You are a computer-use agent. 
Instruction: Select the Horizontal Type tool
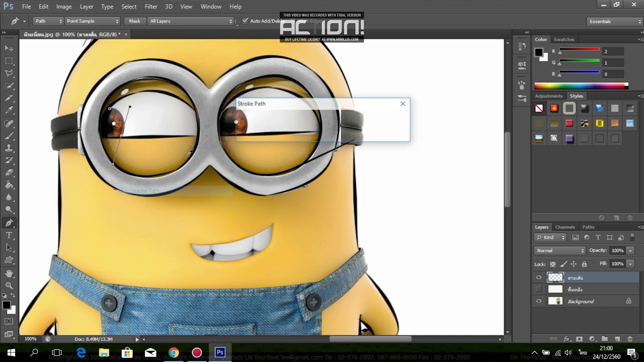tap(9, 235)
